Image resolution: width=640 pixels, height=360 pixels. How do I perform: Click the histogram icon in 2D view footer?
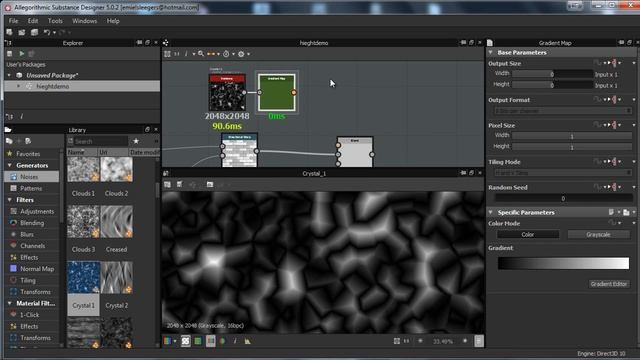248,341
